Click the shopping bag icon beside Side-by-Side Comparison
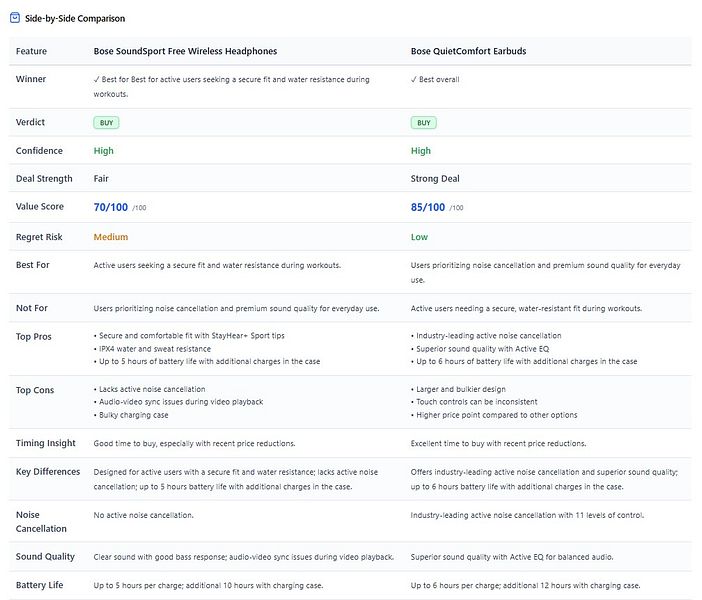The height and width of the screenshot is (600, 702). point(14,18)
